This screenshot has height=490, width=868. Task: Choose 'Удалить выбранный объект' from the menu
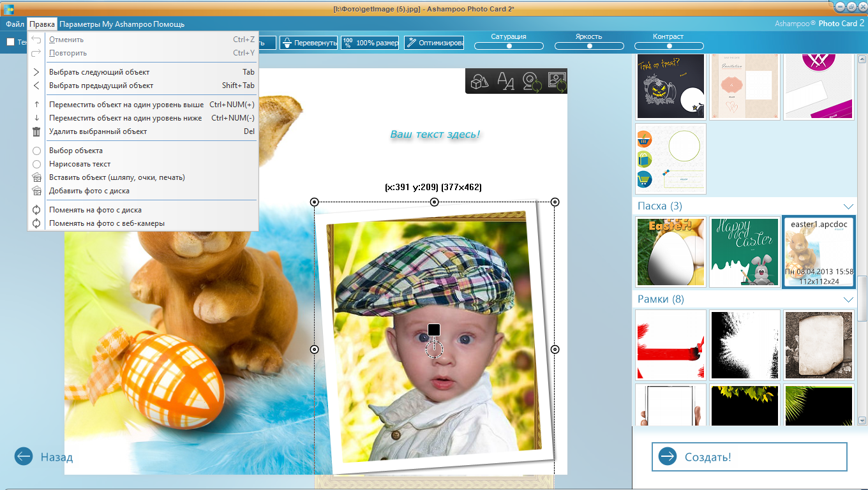coord(98,131)
